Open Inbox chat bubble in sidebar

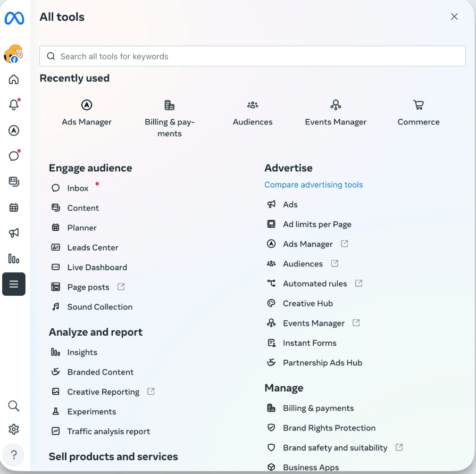[x=14, y=156]
